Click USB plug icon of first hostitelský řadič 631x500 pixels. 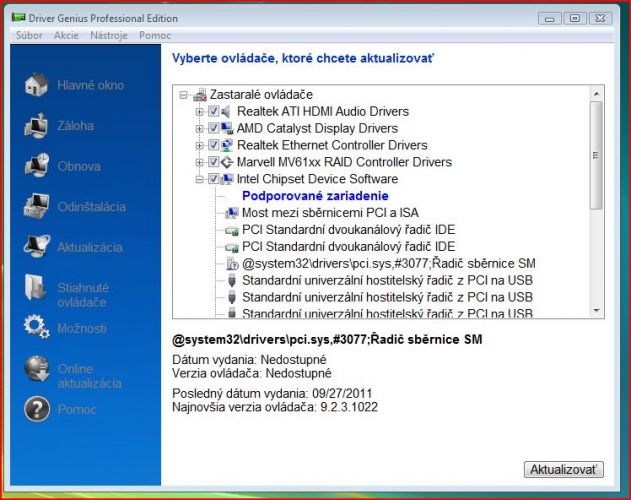point(232,281)
